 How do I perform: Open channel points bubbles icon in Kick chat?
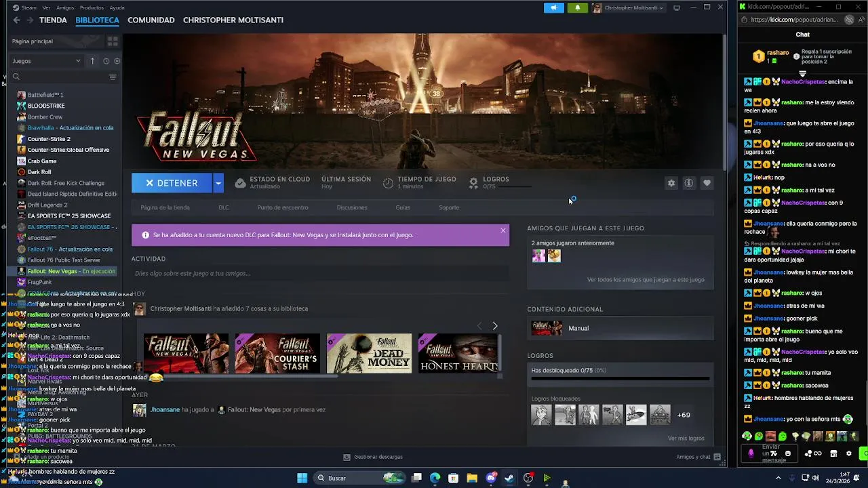point(808,453)
